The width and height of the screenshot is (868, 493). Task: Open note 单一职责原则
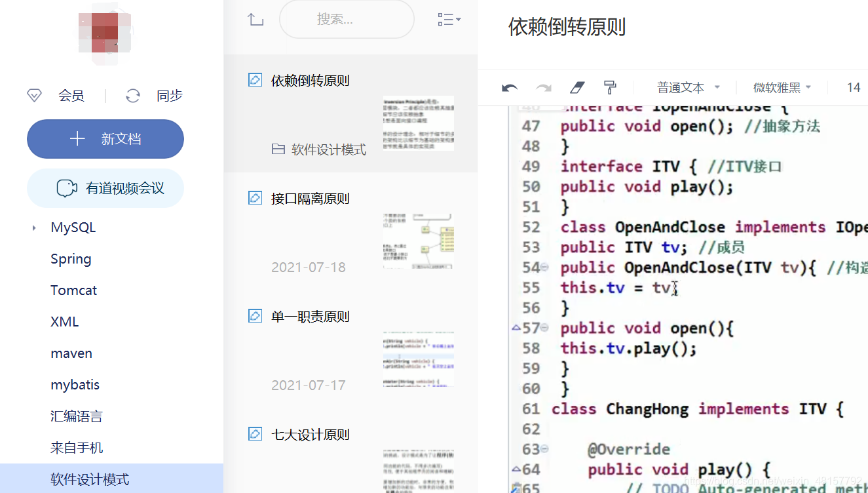coord(311,317)
